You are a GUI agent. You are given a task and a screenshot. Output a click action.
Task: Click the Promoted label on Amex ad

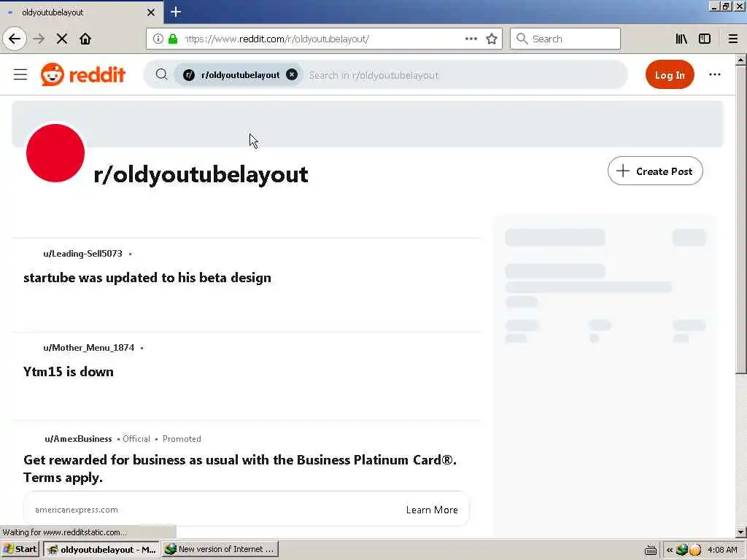(182, 438)
